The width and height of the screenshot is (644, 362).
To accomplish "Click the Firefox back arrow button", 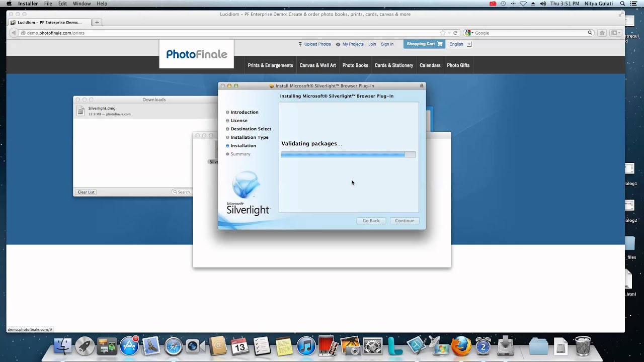I will coord(14,33).
